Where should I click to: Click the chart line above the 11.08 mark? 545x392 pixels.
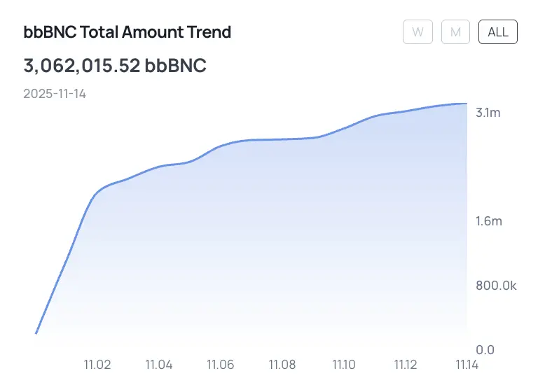[282, 139]
